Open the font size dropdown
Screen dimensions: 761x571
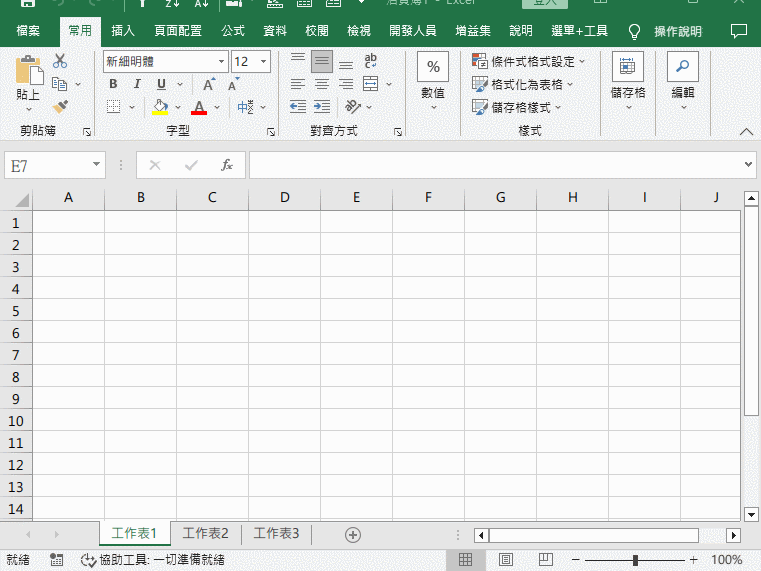tap(263, 61)
